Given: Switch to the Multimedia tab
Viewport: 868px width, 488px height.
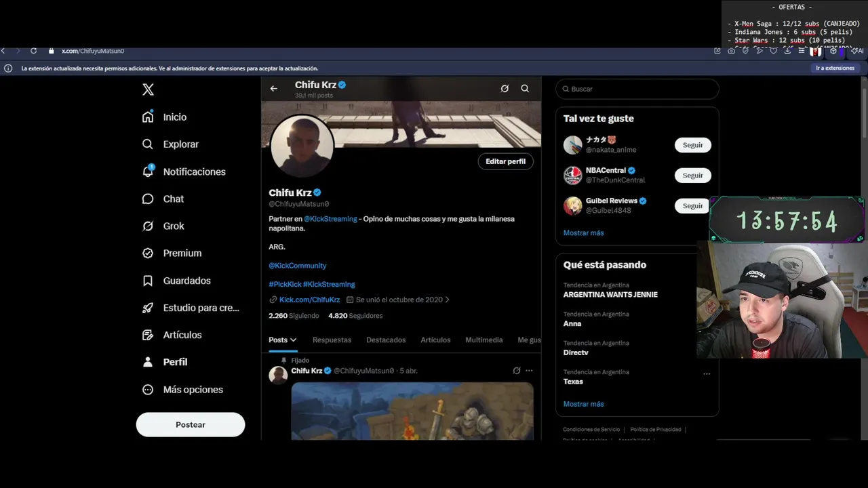Looking at the screenshot, I should pyautogui.click(x=484, y=340).
